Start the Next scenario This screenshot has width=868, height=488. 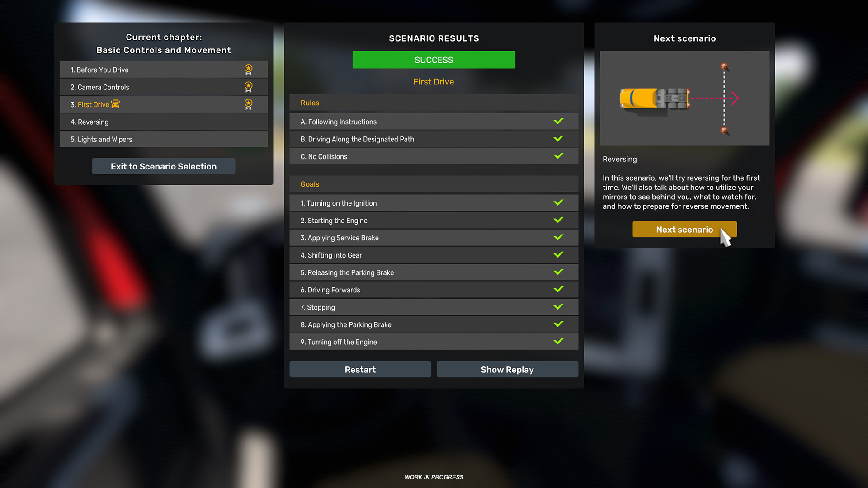point(684,230)
